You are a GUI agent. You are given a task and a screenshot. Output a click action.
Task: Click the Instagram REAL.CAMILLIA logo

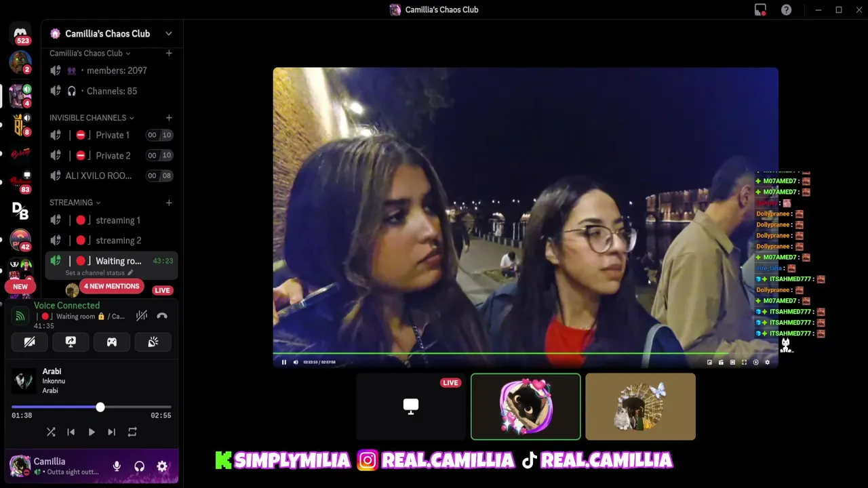coord(368,461)
